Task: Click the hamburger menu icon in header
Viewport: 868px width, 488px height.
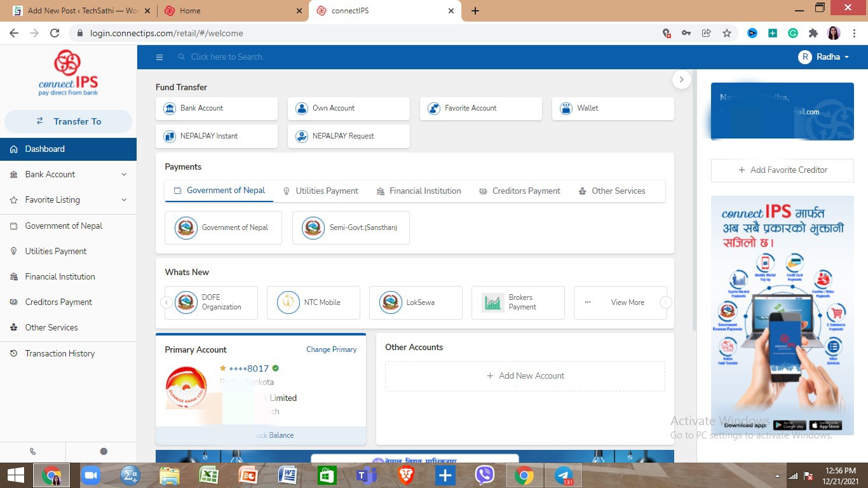Action: click(159, 57)
